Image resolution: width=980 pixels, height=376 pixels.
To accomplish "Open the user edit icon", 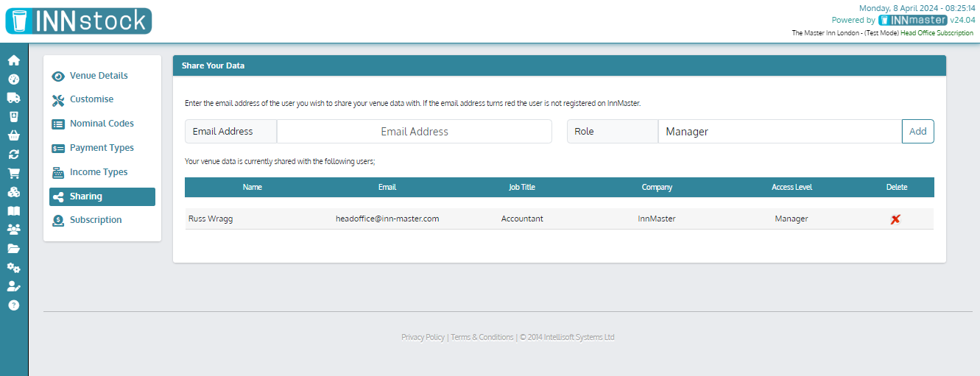I will [13, 286].
